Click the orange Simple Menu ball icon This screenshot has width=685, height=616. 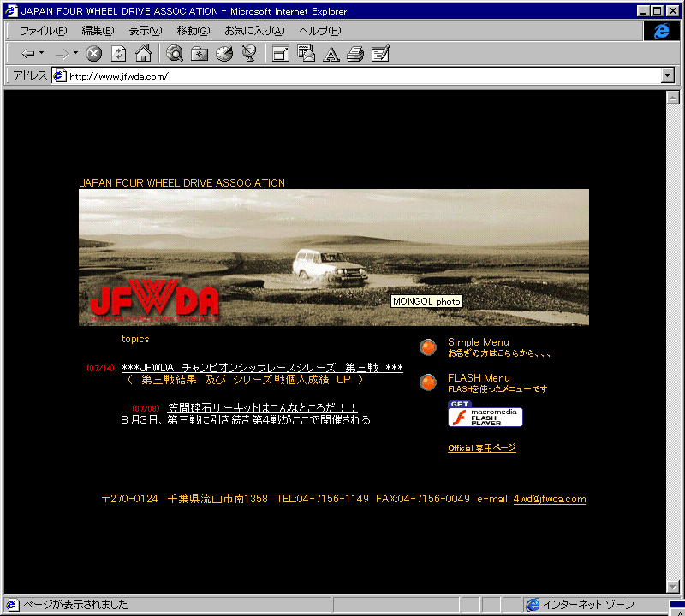click(x=428, y=347)
